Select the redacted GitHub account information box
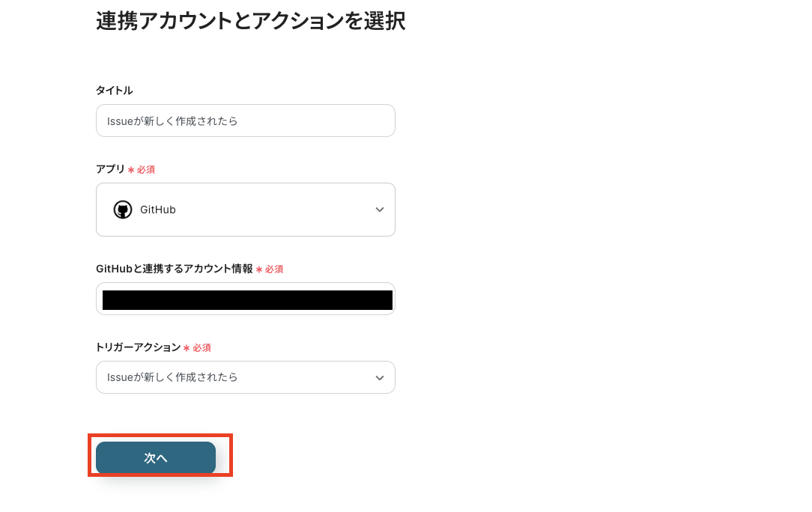 pos(246,299)
